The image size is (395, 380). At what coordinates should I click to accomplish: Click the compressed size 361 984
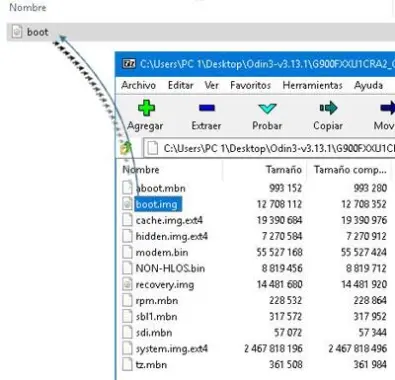click(x=370, y=364)
